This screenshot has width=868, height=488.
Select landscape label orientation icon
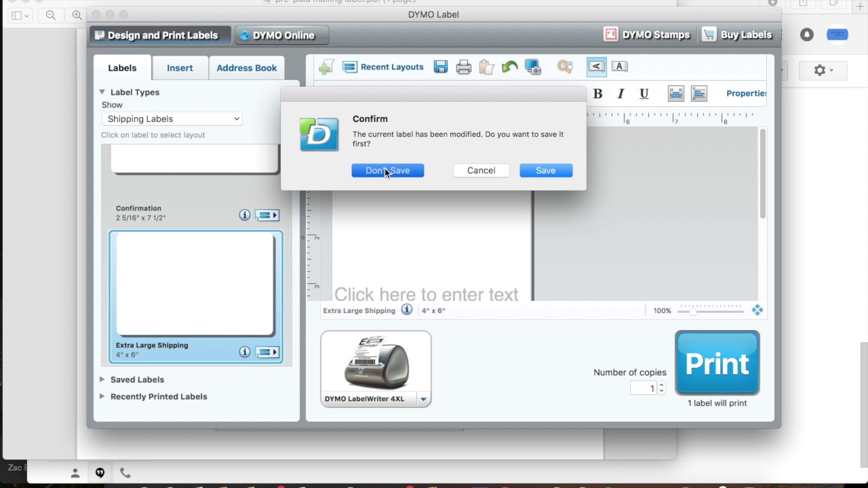[597, 66]
